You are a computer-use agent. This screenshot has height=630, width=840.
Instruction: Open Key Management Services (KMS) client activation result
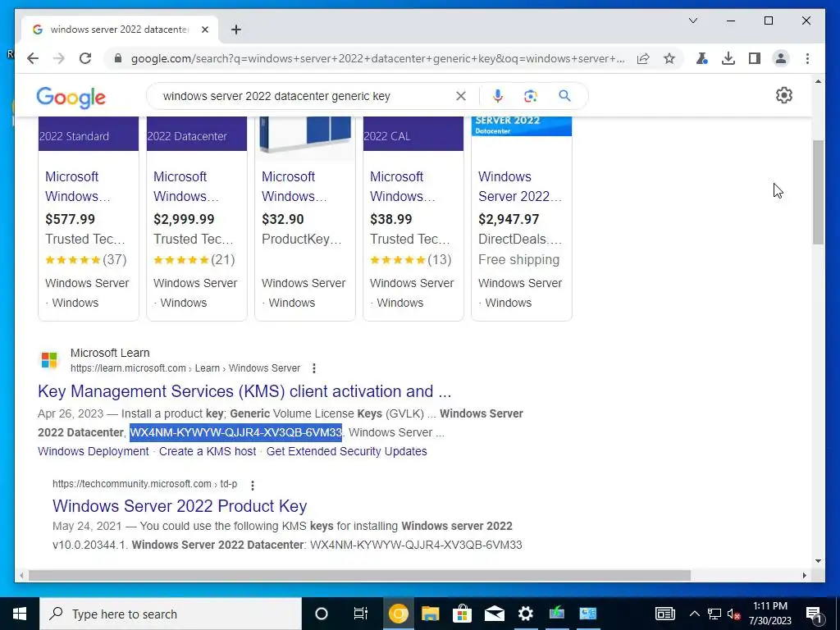tap(244, 391)
